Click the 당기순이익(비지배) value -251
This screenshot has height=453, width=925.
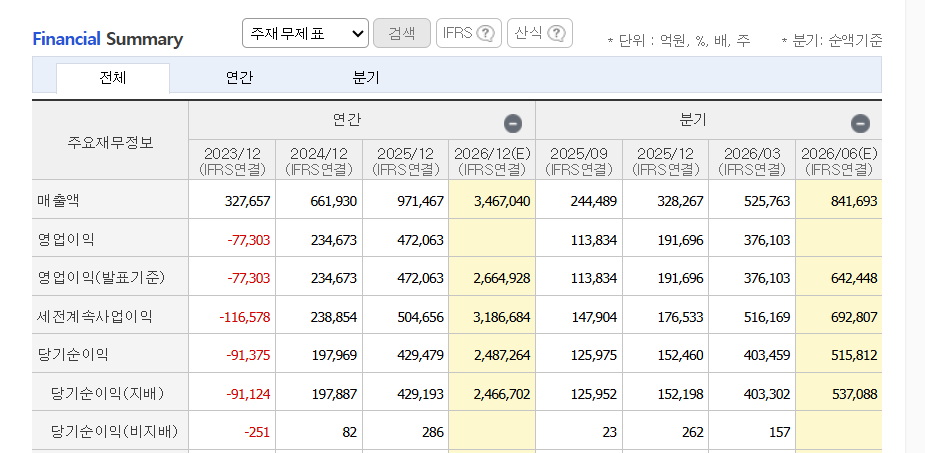point(257,432)
